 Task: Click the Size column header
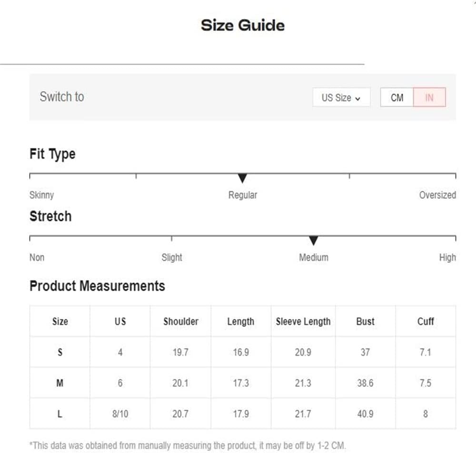pyautogui.click(x=60, y=321)
